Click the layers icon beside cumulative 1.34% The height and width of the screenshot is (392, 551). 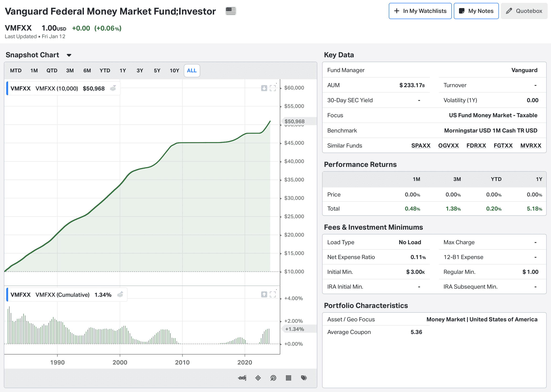point(120,295)
